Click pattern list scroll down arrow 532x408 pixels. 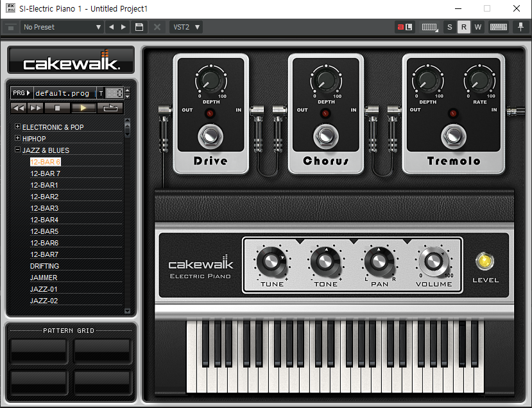(x=128, y=310)
